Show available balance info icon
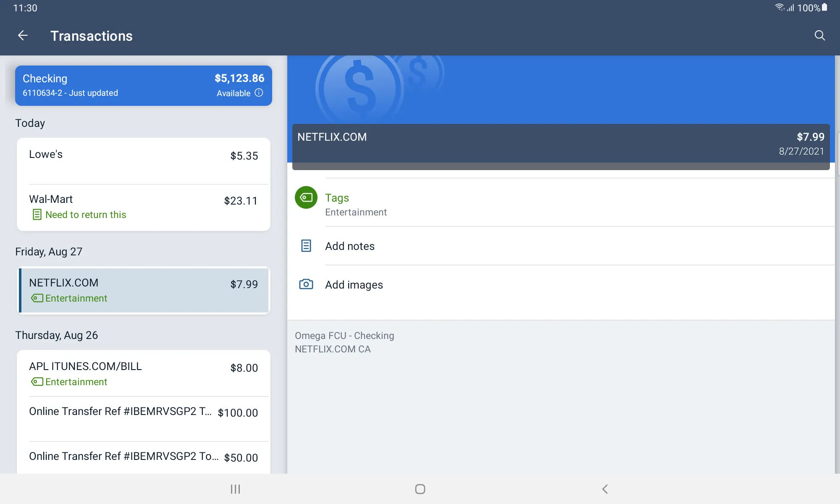The width and height of the screenshot is (840, 504). tap(259, 93)
